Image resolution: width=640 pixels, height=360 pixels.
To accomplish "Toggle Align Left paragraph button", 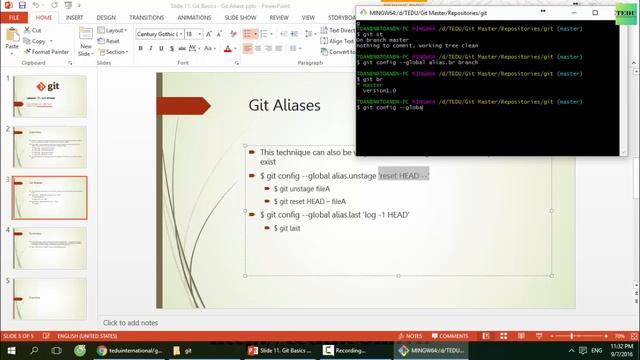I will pos(247,49).
